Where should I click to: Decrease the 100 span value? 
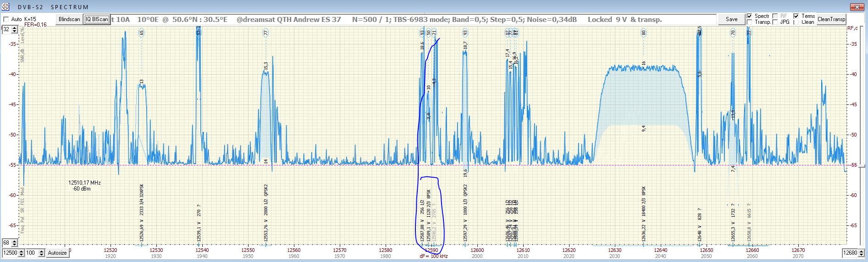click(x=42, y=255)
